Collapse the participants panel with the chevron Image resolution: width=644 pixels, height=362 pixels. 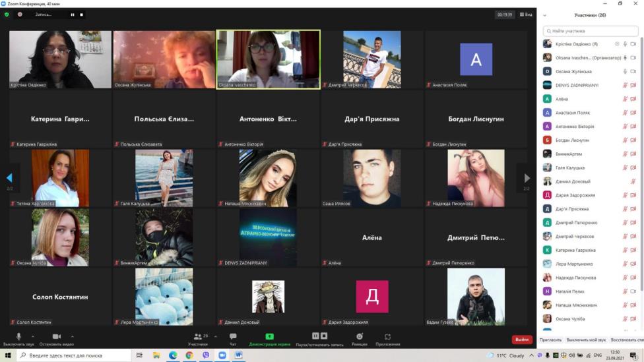tap(544, 15)
